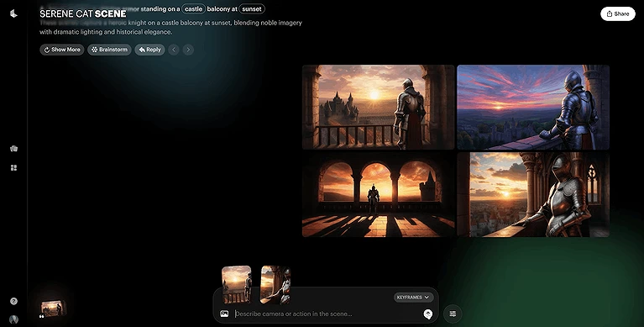
Task: Click the Reply button
Action: pos(149,50)
